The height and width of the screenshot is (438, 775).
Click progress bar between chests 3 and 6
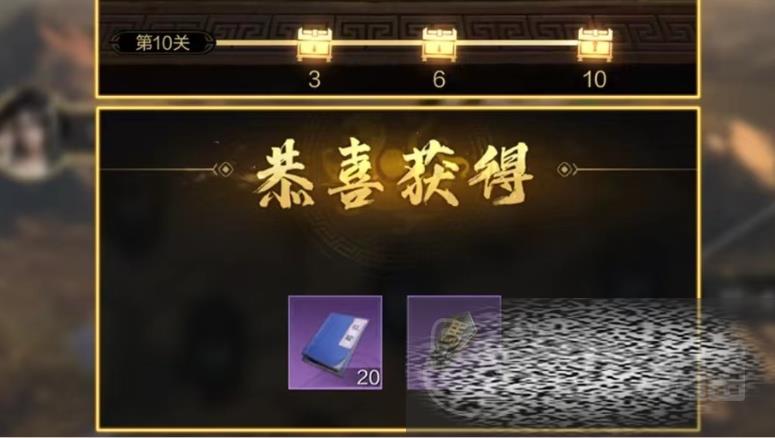[x=377, y=43]
